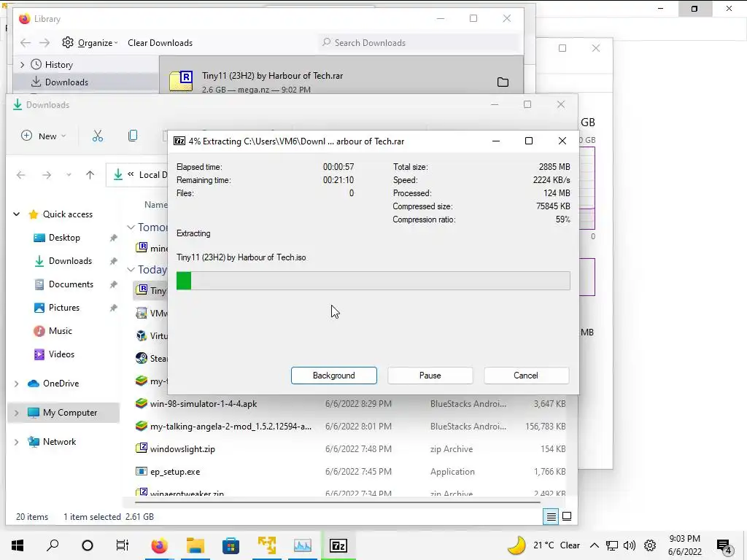Go up one folder level in Explorer
Screen dimensions: 747x560
pos(90,175)
